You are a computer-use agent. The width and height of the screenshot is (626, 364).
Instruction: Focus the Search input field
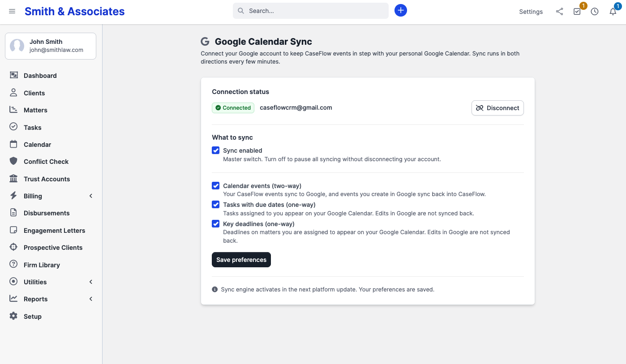(311, 11)
